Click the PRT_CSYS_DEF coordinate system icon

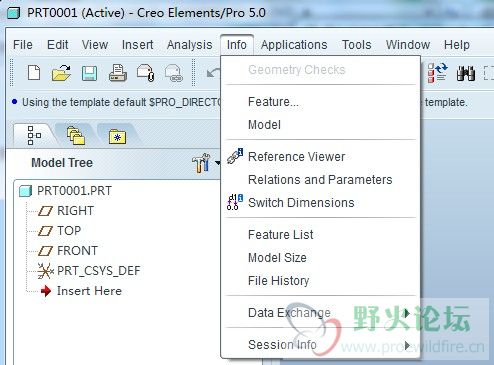point(45,271)
